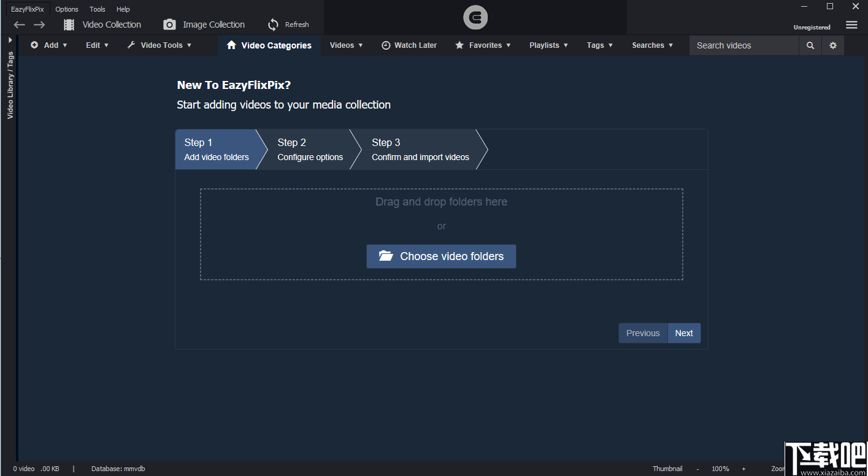This screenshot has width=868, height=476.
Task: Open the Playlists dropdown
Action: [x=549, y=45]
